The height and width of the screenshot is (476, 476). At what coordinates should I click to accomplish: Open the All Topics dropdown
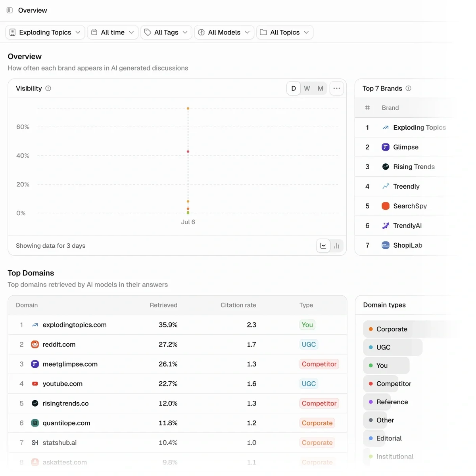285,32
